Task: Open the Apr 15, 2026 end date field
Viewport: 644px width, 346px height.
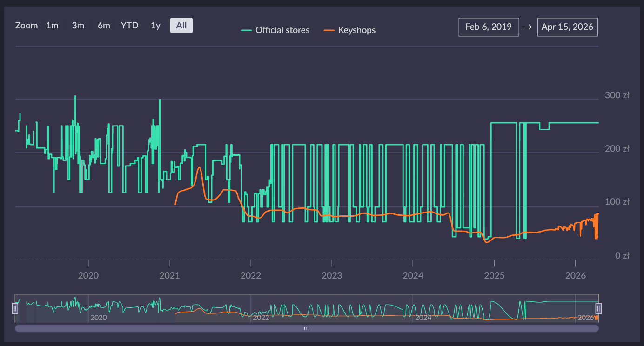Action: pyautogui.click(x=567, y=27)
